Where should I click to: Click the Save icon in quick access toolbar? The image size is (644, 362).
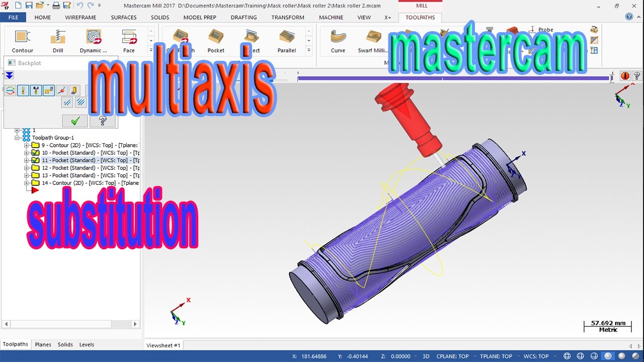(x=29, y=6)
